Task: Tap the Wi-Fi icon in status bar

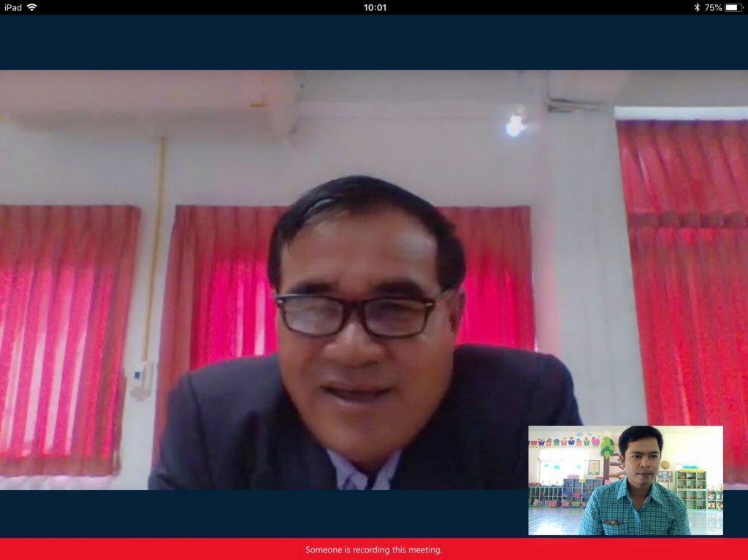Action: click(32, 7)
